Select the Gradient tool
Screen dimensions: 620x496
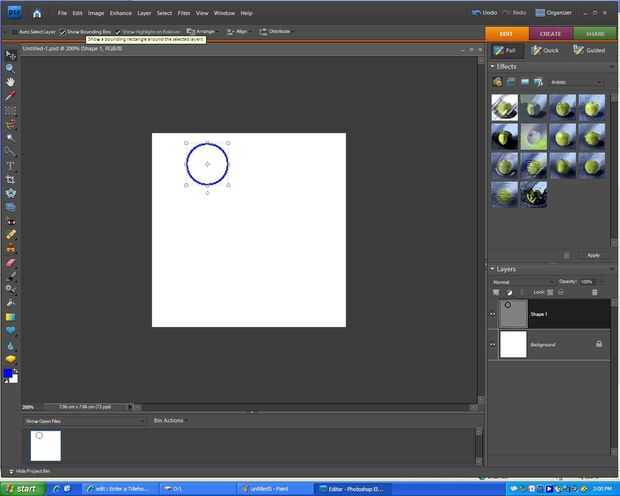click(x=11, y=317)
